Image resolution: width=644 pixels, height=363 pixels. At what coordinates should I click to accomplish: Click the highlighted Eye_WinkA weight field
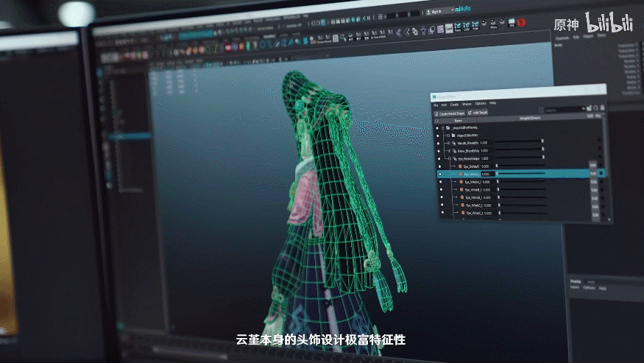pyautogui.click(x=487, y=174)
